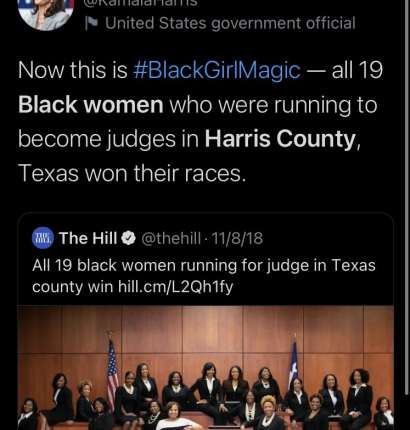The width and height of the screenshot is (410, 430).
Task: Tap the quoted tweet headline text
Action: (204, 276)
